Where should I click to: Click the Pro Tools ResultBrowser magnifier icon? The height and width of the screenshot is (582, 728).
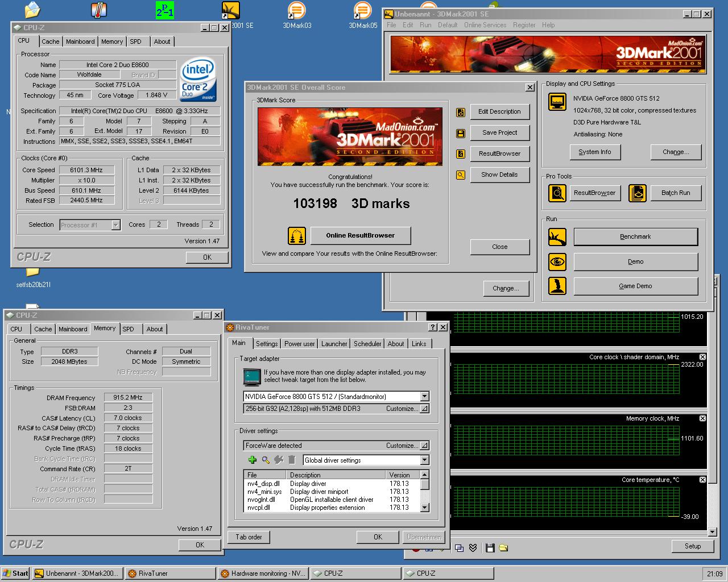557,193
